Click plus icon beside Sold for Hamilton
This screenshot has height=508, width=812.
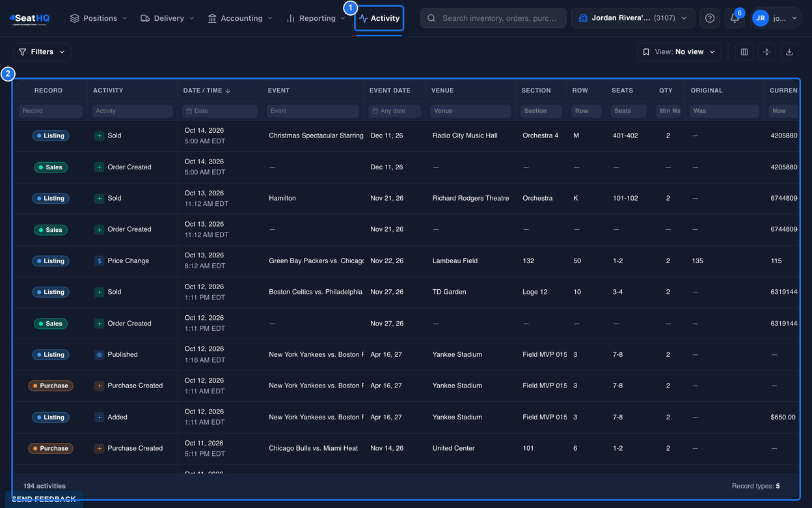(99, 198)
